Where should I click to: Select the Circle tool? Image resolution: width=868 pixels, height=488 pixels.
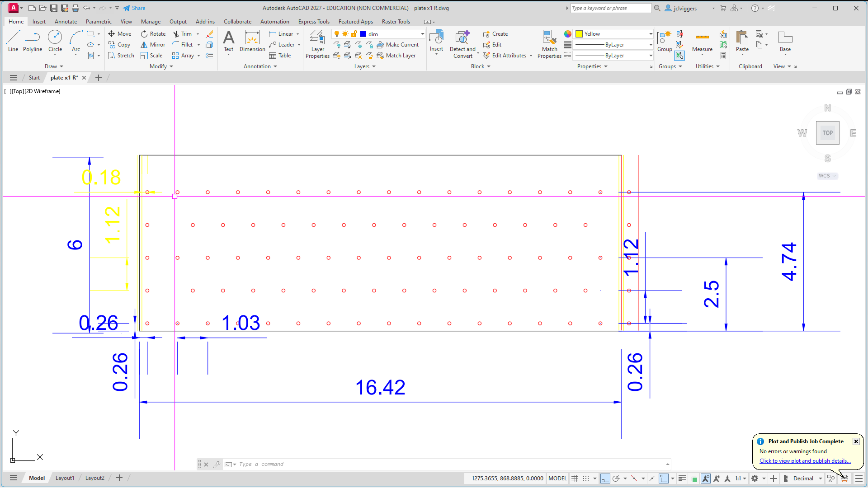click(x=55, y=41)
